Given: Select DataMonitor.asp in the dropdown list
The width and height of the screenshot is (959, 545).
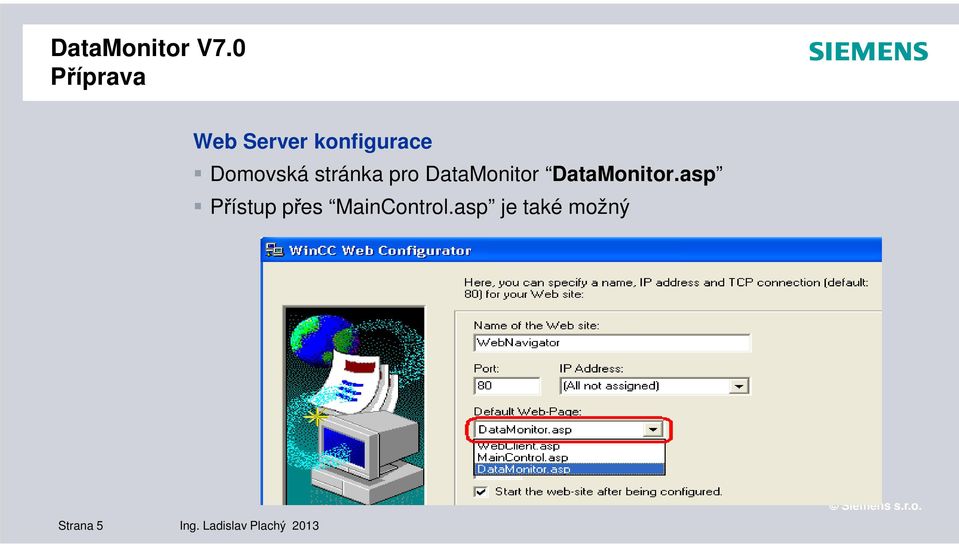Looking at the screenshot, I should (569, 469).
